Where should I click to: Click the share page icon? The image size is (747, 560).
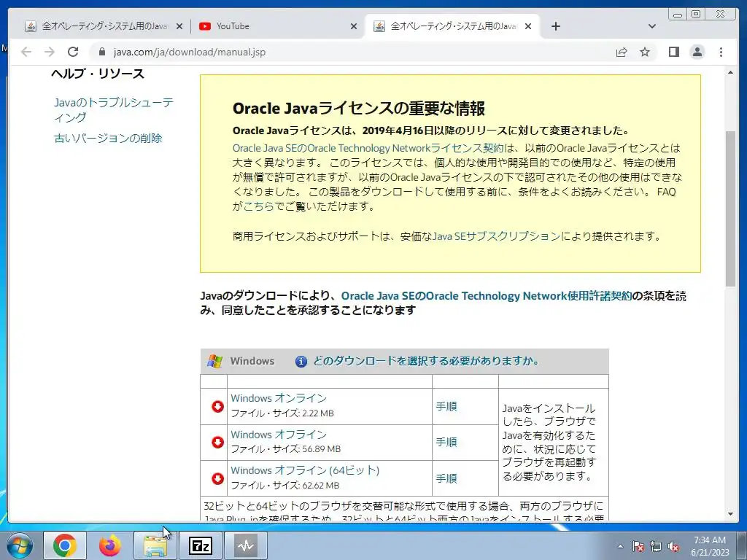[x=622, y=52]
